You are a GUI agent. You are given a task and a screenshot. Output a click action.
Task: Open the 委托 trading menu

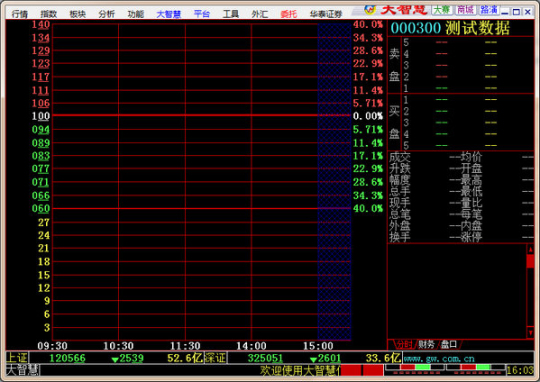click(289, 14)
